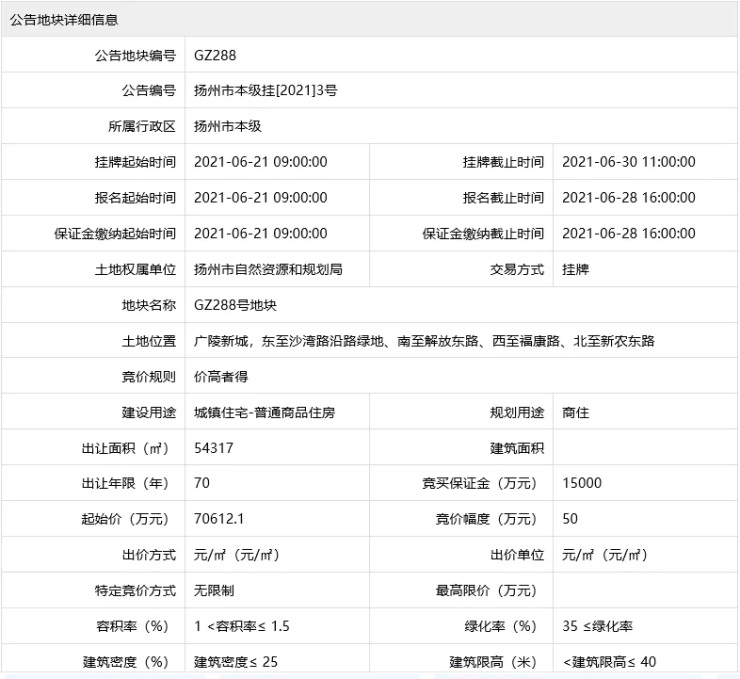The width and height of the screenshot is (740, 679).
Task: Click the label '最高限价（万元）'
Action: point(488,591)
